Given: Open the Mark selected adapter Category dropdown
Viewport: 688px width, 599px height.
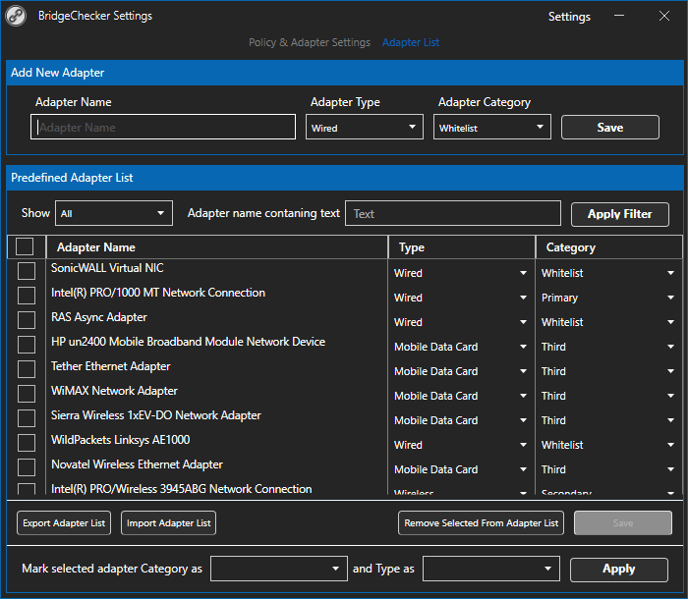Looking at the screenshot, I should click(x=279, y=569).
